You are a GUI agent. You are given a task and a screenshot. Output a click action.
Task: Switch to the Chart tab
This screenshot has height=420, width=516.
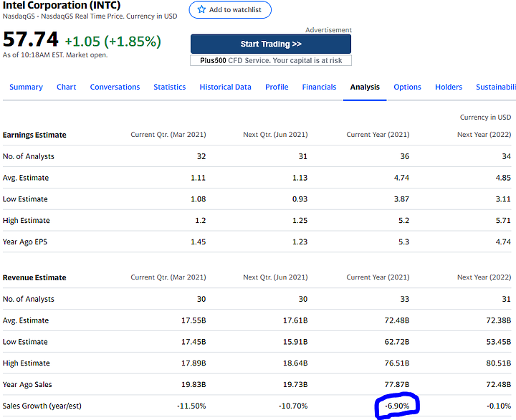click(x=66, y=87)
